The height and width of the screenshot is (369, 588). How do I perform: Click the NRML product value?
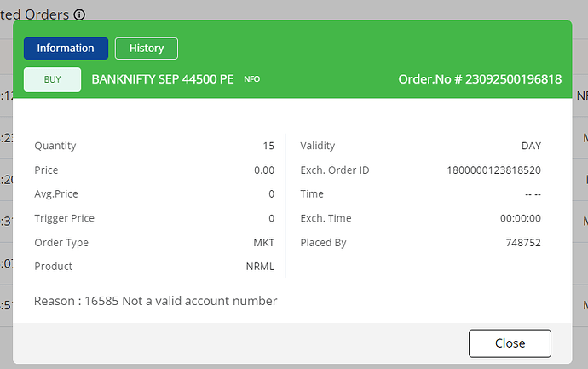[260, 267]
